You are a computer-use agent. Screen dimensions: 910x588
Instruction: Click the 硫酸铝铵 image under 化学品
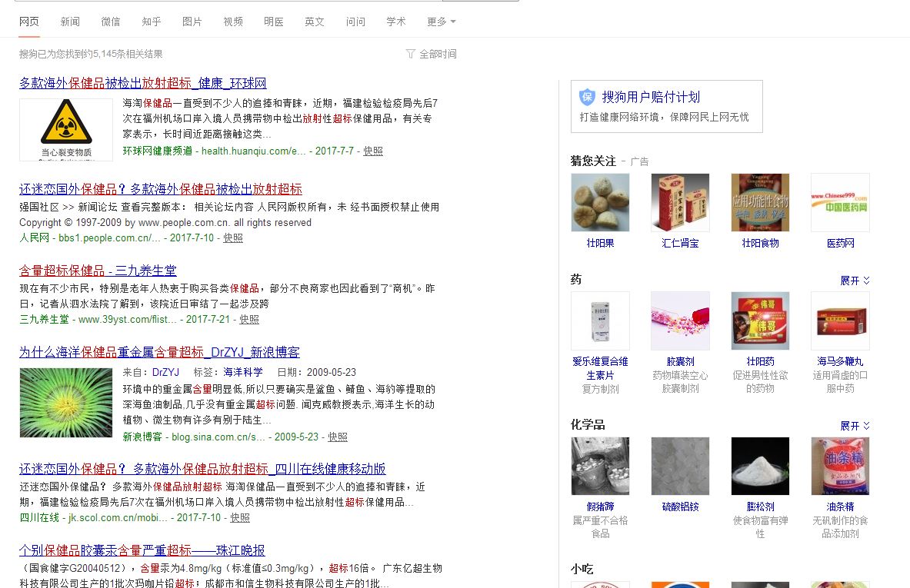tap(680, 466)
